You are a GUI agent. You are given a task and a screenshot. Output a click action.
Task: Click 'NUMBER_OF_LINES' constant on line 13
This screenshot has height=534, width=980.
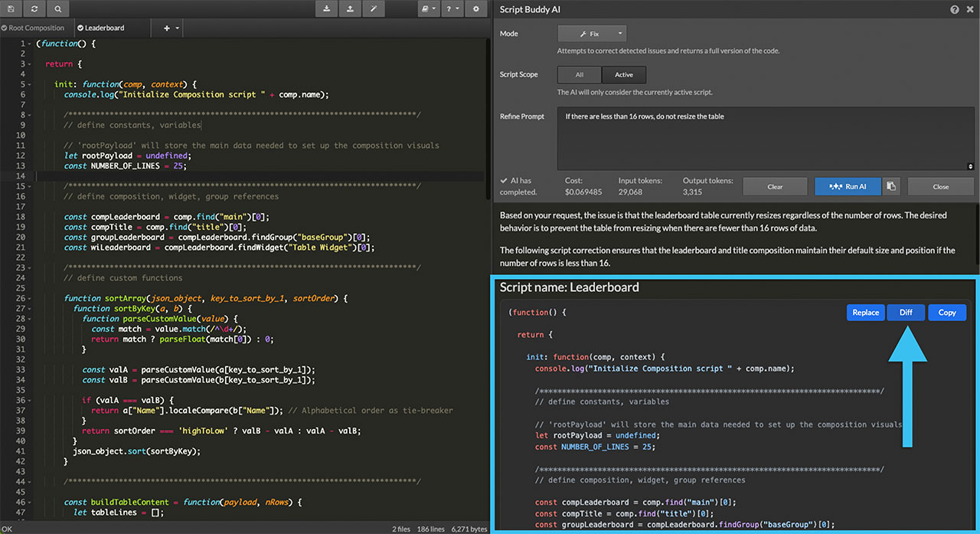point(126,165)
